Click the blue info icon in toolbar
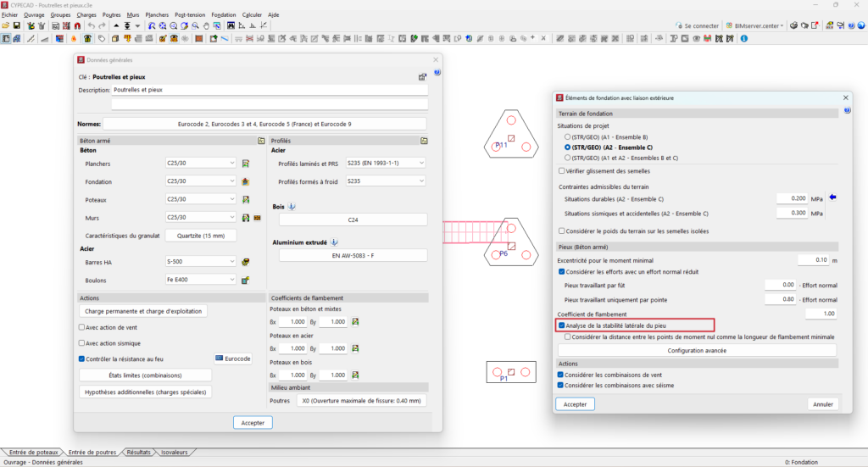 [744, 39]
